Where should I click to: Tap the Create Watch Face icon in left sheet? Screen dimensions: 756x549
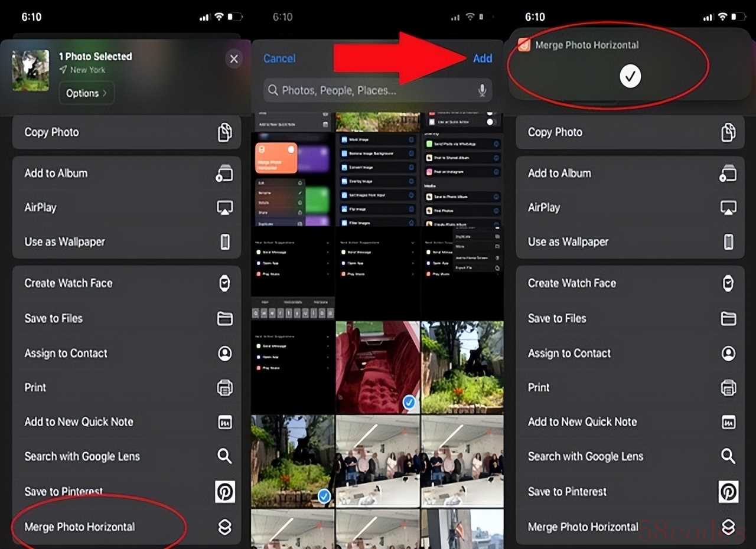[x=224, y=283]
